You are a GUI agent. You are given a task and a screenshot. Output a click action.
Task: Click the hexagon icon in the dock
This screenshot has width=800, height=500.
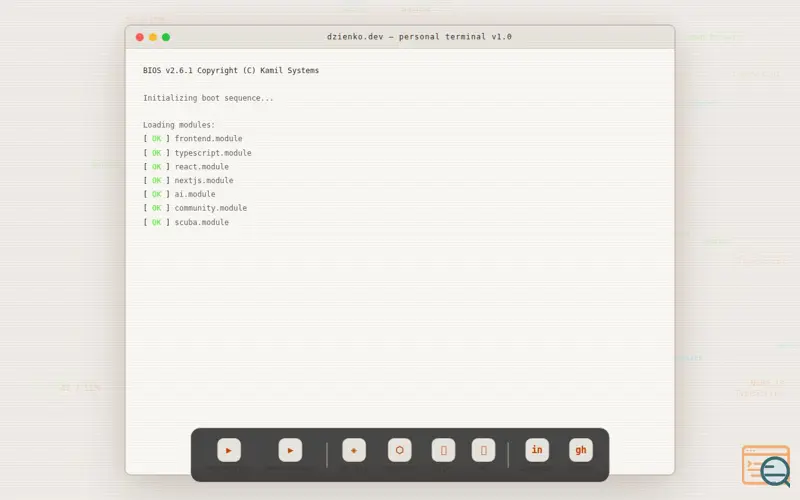click(x=399, y=450)
